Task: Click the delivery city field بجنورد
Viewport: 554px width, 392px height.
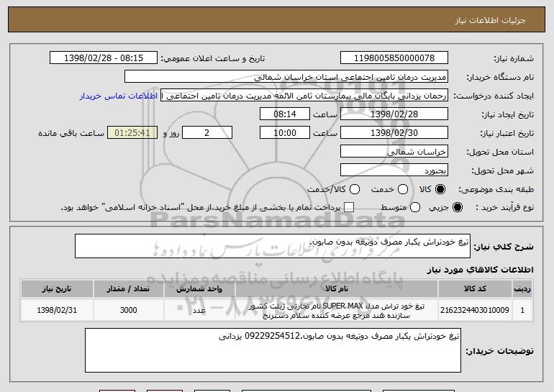Action: (394, 170)
